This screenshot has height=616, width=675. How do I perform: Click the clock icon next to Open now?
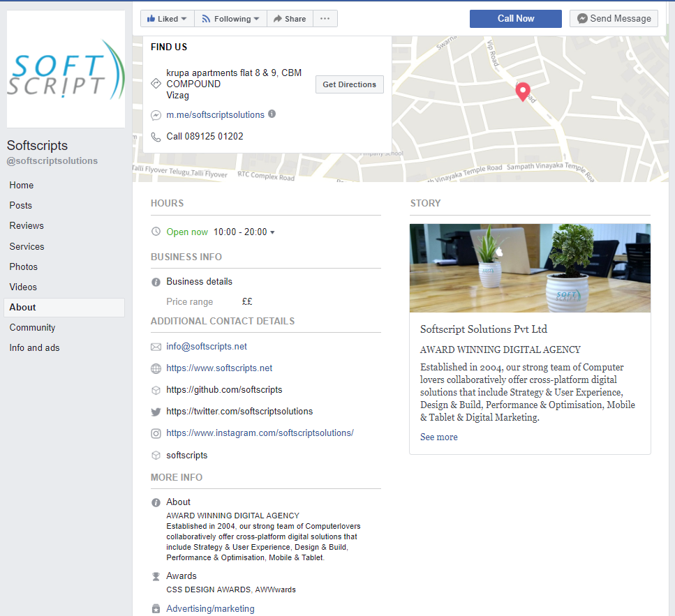click(x=156, y=232)
